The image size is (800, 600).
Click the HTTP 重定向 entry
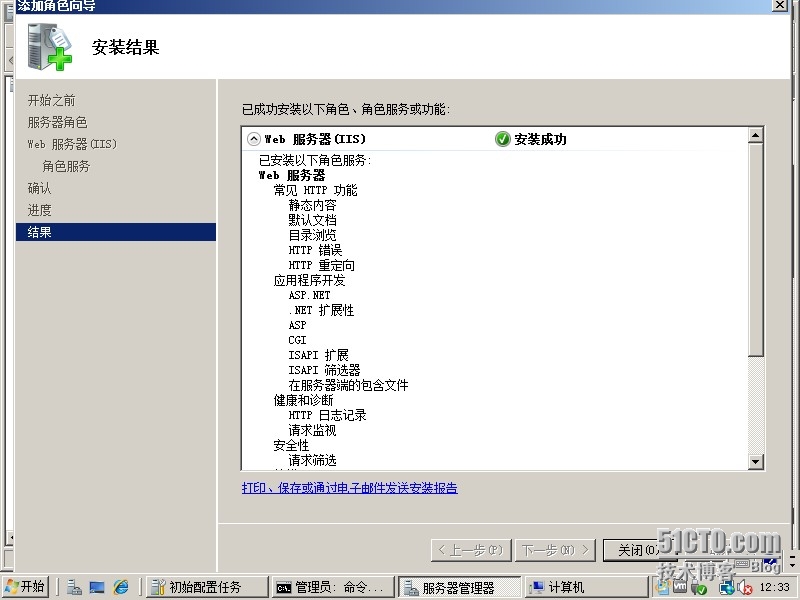click(321, 265)
